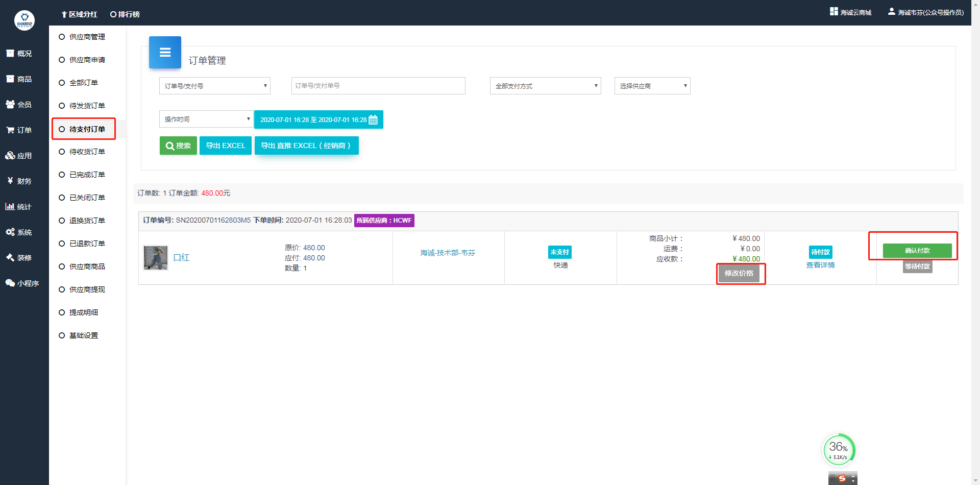
Task: Expand the 操作时间 dropdown
Action: [206, 119]
